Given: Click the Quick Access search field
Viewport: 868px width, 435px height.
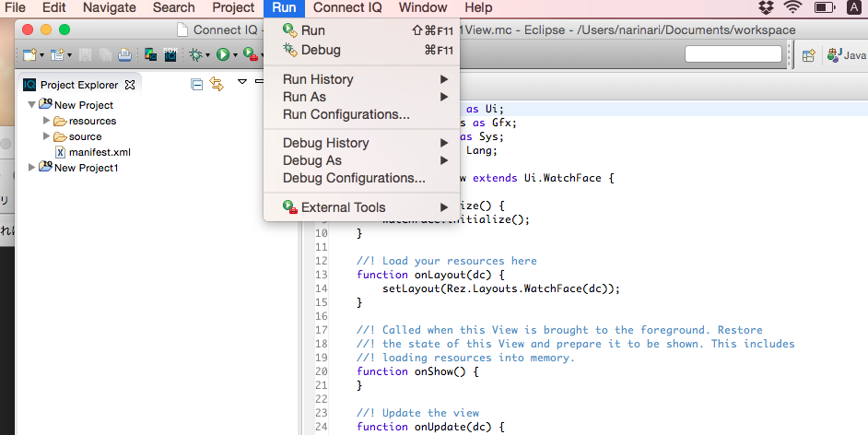Looking at the screenshot, I should 733,54.
